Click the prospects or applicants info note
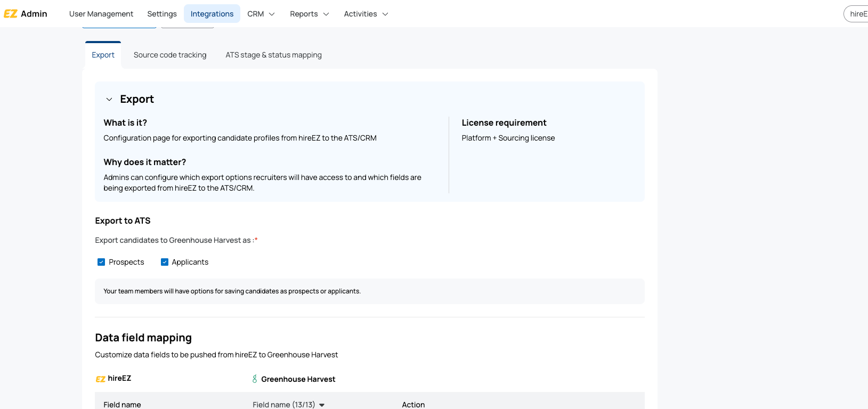The image size is (868, 409). tap(370, 291)
